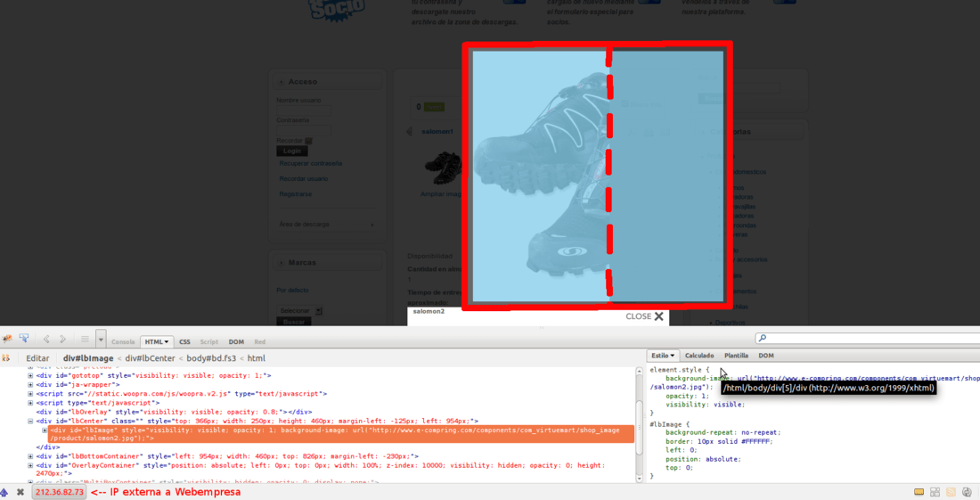
Task: Expand the woopra.v2.js script node
Action: [x=30, y=394]
